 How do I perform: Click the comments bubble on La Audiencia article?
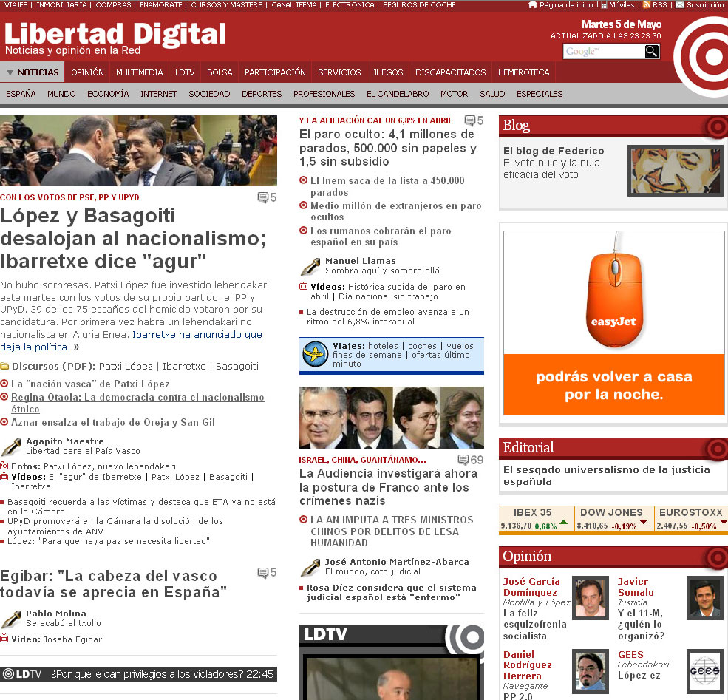463,460
